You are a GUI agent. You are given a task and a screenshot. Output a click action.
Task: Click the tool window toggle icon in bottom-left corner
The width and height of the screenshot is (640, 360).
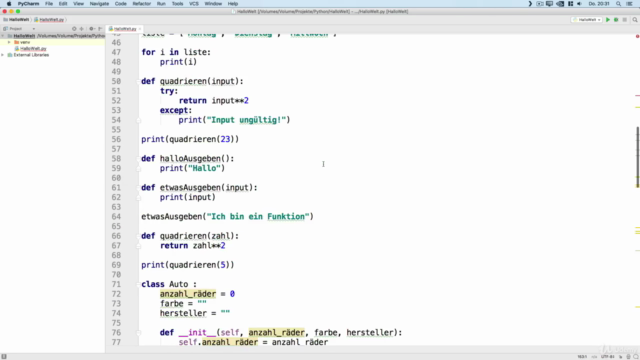coord(4,356)
